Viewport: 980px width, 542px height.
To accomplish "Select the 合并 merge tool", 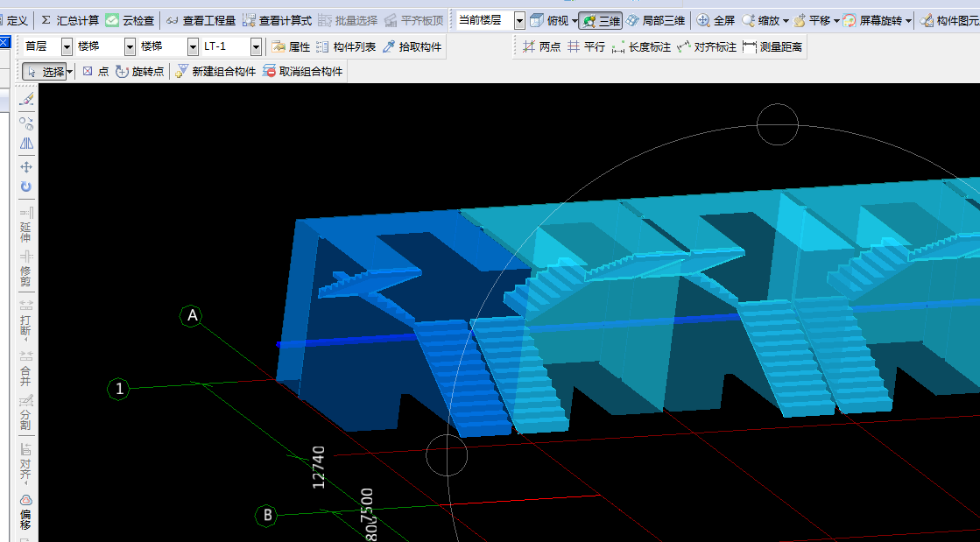I will pyautogui.click(x=26, y=369).
